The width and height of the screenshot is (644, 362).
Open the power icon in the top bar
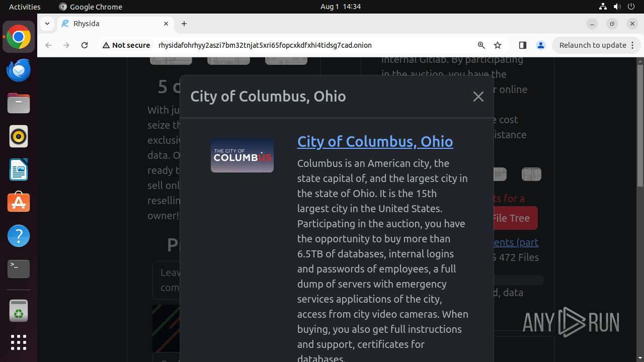click(631, 7)
